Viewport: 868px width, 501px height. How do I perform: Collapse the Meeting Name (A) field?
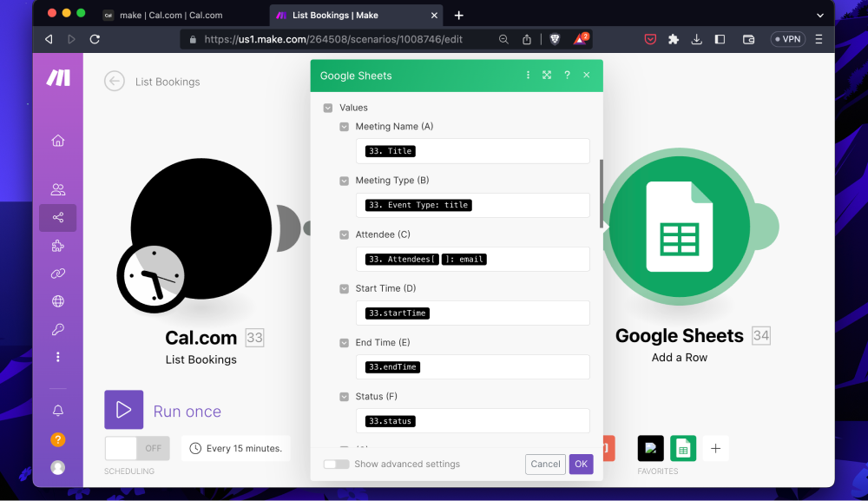tap(342, 126)
